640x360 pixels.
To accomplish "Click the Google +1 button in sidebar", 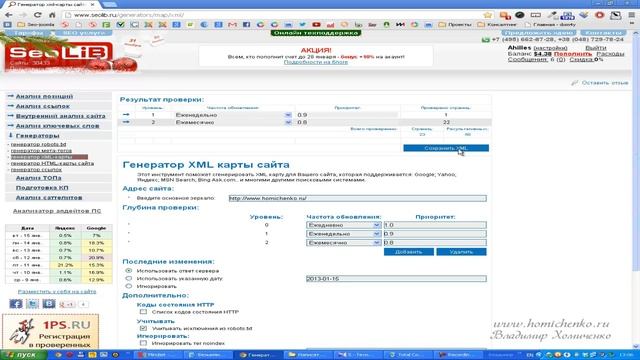I will pyautogui.click(x=67, y=304).
